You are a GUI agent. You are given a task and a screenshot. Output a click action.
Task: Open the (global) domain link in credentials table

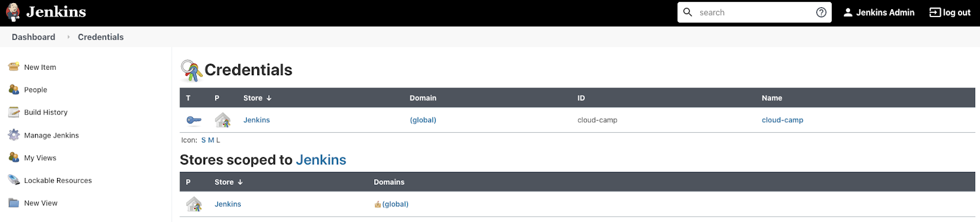point(423,120)
